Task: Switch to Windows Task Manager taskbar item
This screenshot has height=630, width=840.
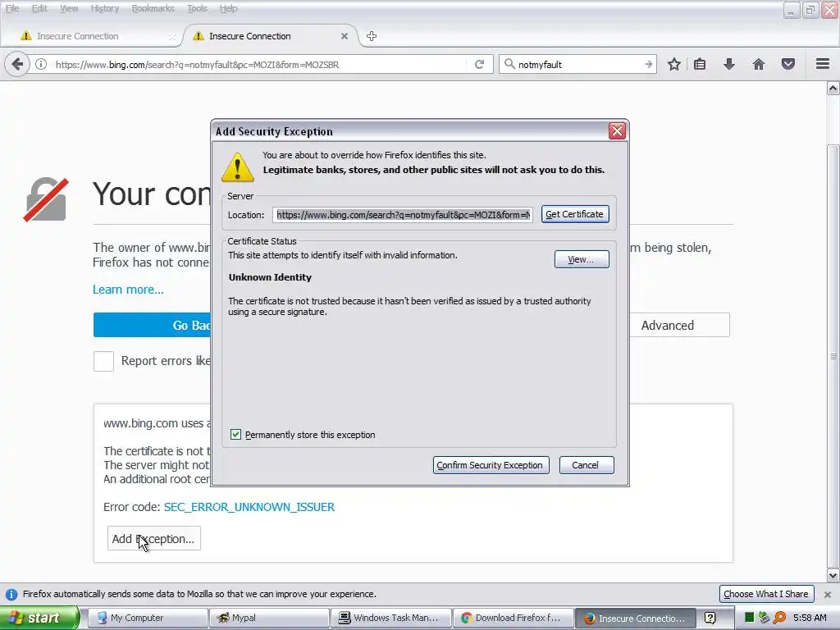Action: pos(390,618)
